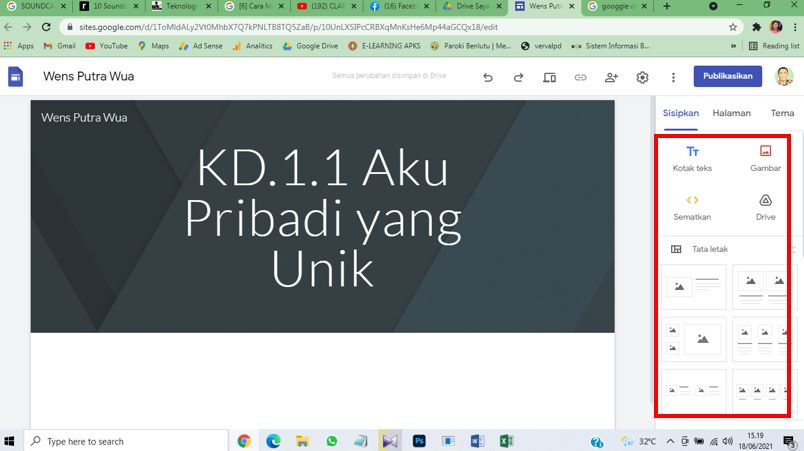
Task: Click the Google Sites home logo
Action: 16,77
